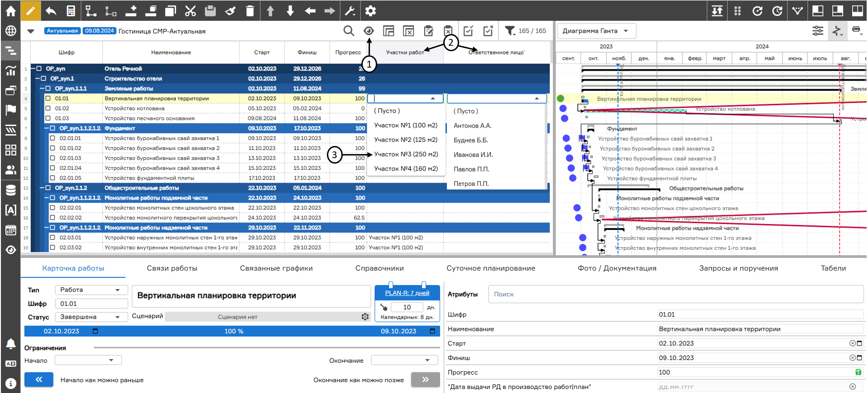Screen dimensions: 868x393
Task: Choose Иванова И.И. from responsible list
Action: click(x=473, y=155)
